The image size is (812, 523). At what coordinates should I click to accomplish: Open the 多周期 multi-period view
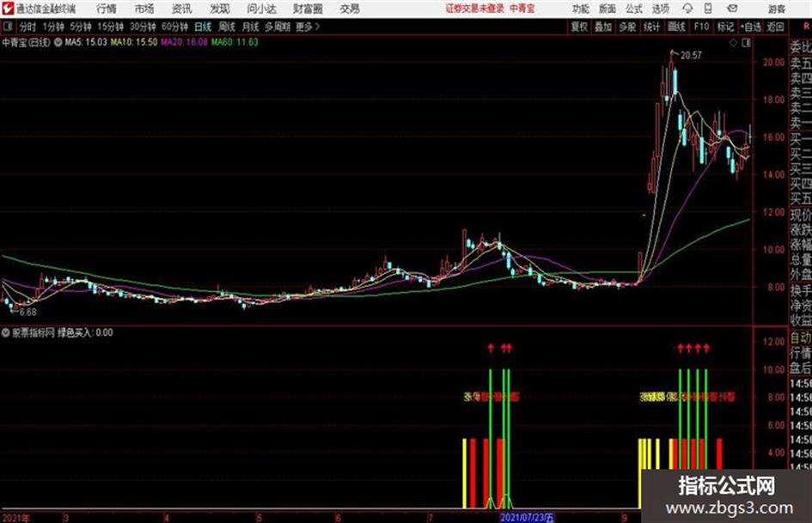pos(278,27)
